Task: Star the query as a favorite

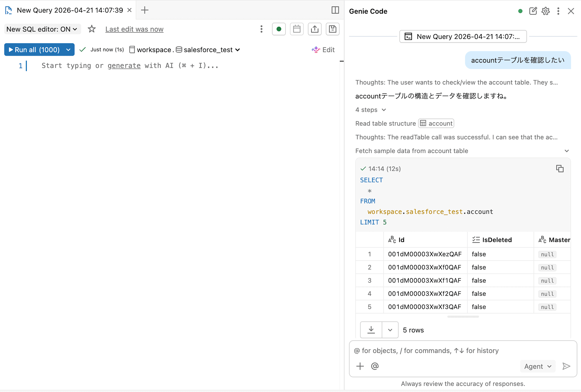Action: [92, 29]
